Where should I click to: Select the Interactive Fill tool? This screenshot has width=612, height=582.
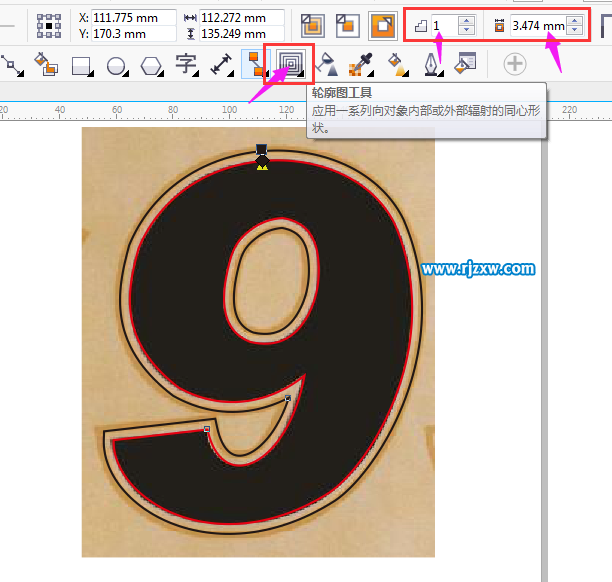pos(397,64)
